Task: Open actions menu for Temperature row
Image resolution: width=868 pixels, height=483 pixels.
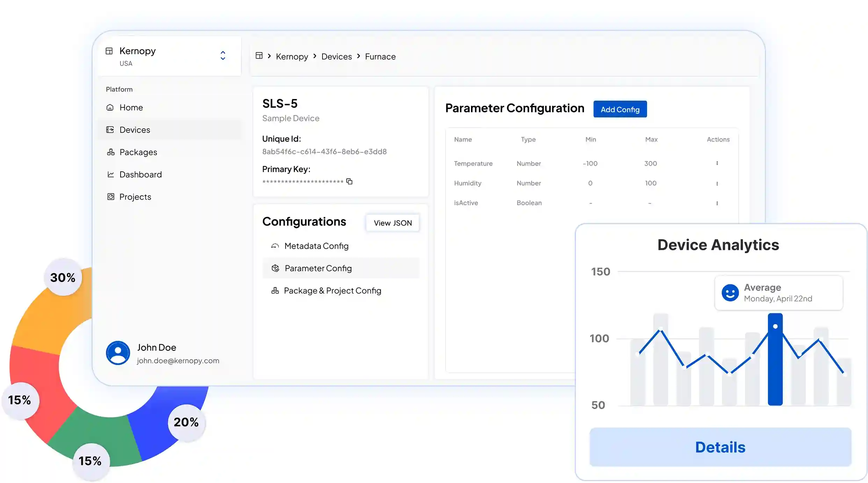Action: [717, 163]
